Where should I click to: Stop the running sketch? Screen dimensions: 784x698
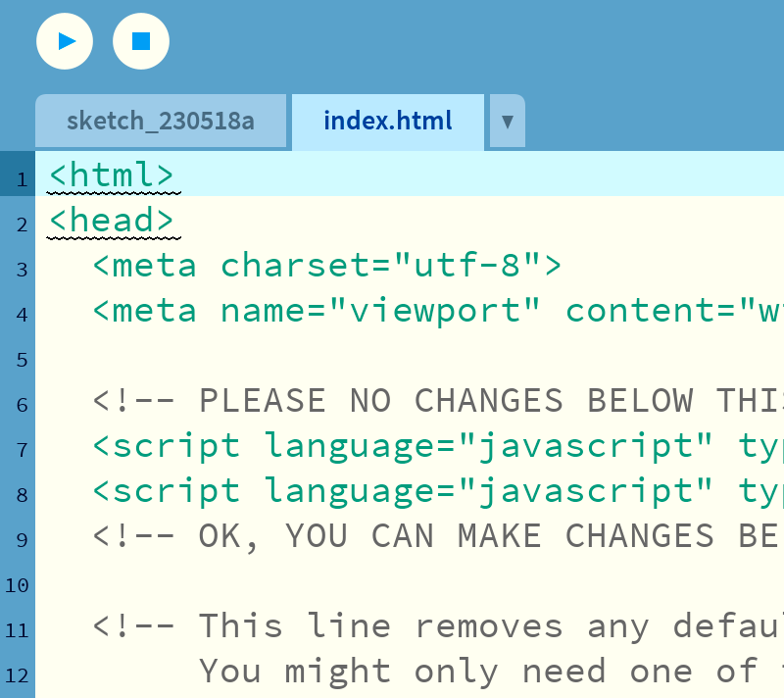click(141, 41)
